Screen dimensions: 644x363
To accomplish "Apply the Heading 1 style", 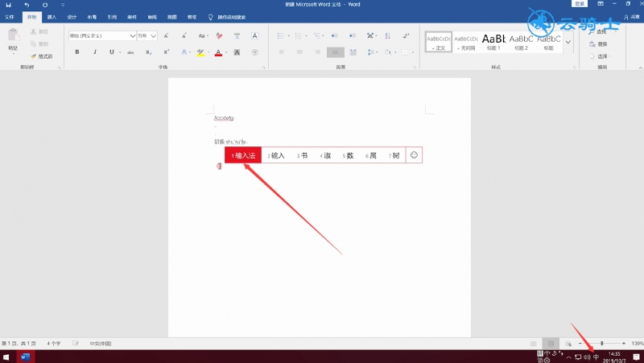I will 493,42.
